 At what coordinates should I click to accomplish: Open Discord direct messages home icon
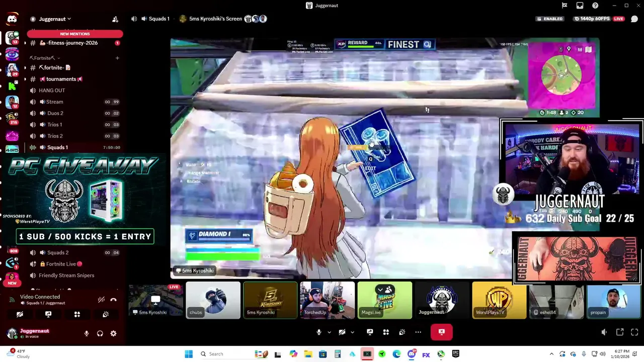pyautogui.click(x=12, y=19)
